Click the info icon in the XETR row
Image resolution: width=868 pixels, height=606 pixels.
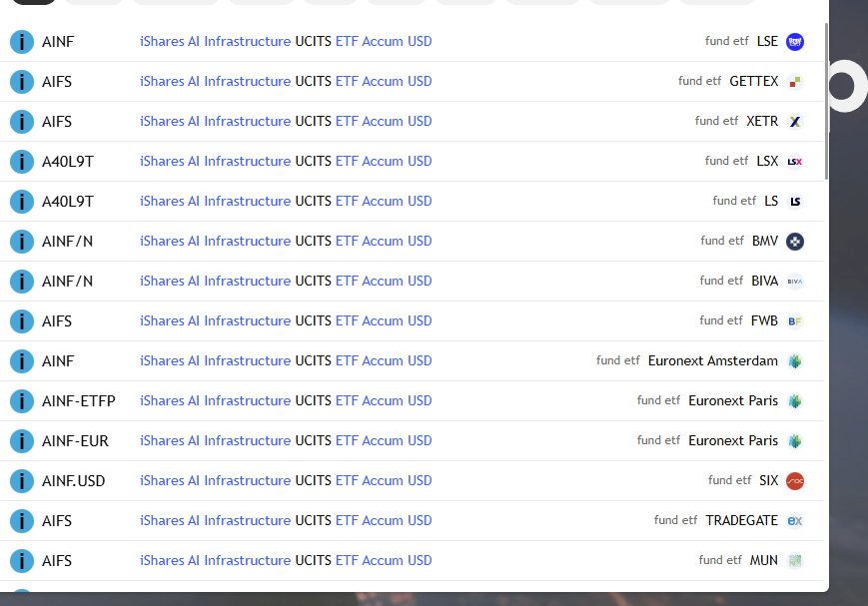(22, 121)
